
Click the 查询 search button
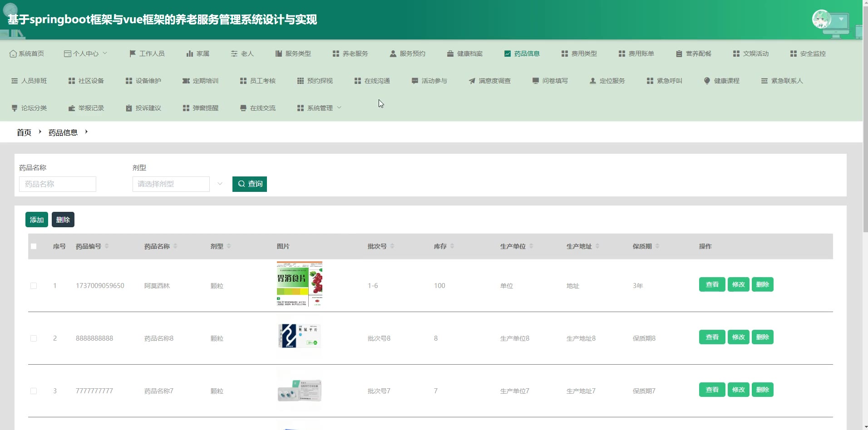pyautogui.click(x=250, y=184)
